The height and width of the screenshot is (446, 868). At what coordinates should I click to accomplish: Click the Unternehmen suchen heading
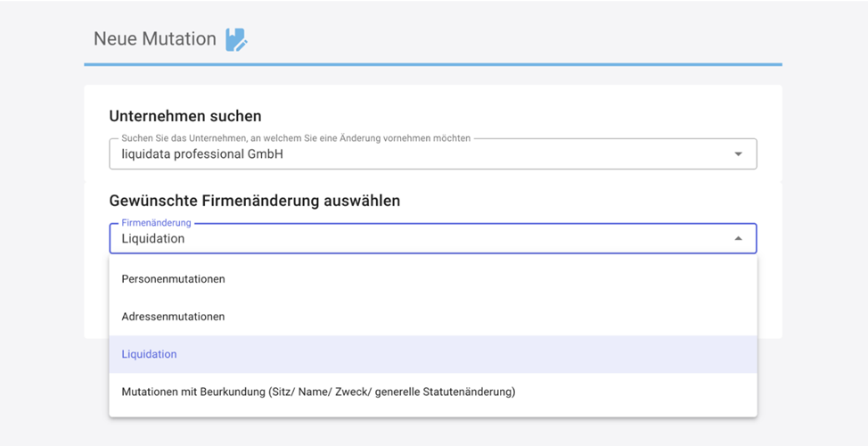click(184, 116)
